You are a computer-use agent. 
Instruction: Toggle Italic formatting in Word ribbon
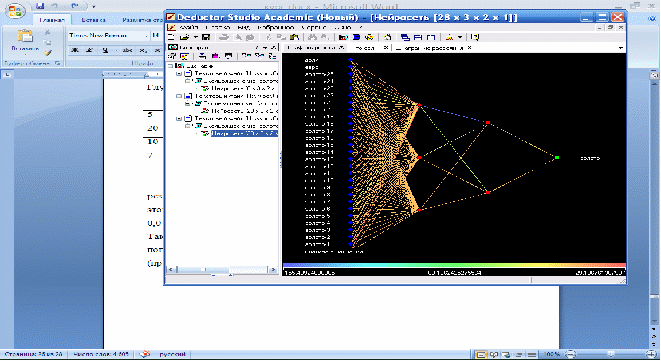pyautogui.click(x=89, y=50)
